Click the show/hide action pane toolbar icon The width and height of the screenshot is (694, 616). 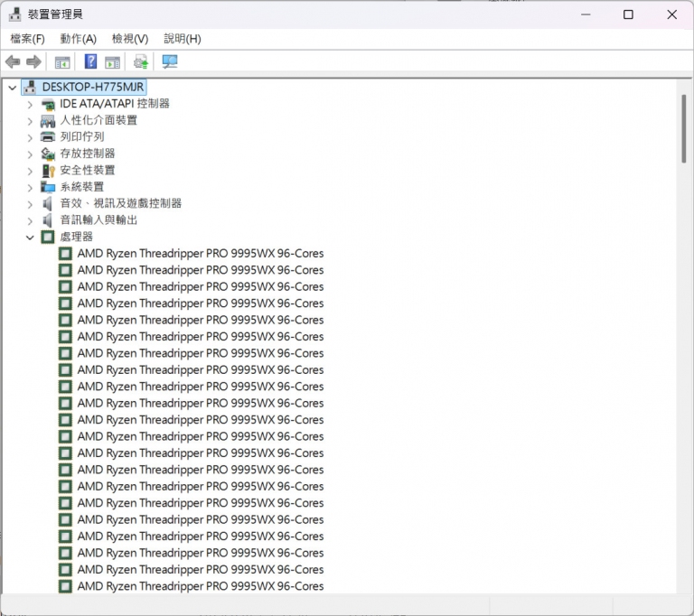pos(112,61)
